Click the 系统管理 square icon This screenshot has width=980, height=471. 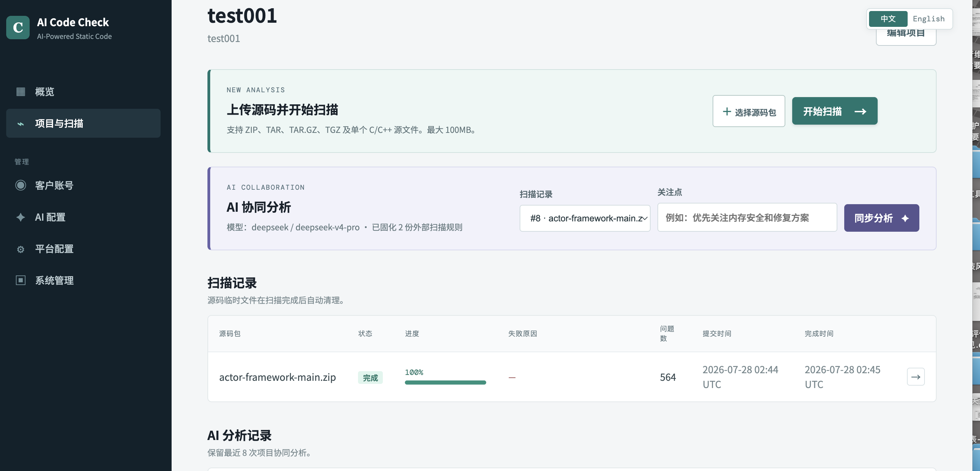tap(21, 280)
